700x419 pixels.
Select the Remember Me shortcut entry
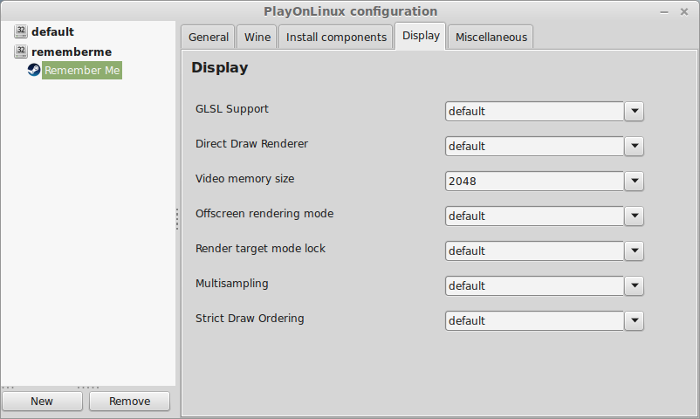[82, 70]
